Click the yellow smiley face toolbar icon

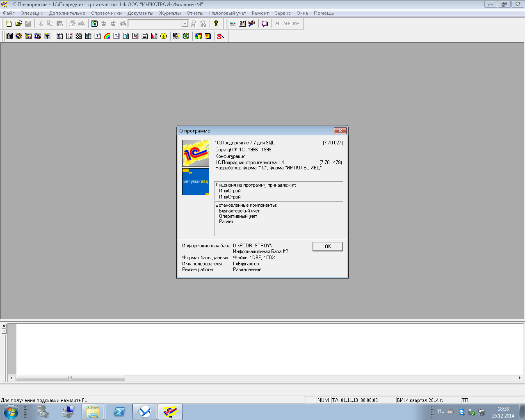164,36
